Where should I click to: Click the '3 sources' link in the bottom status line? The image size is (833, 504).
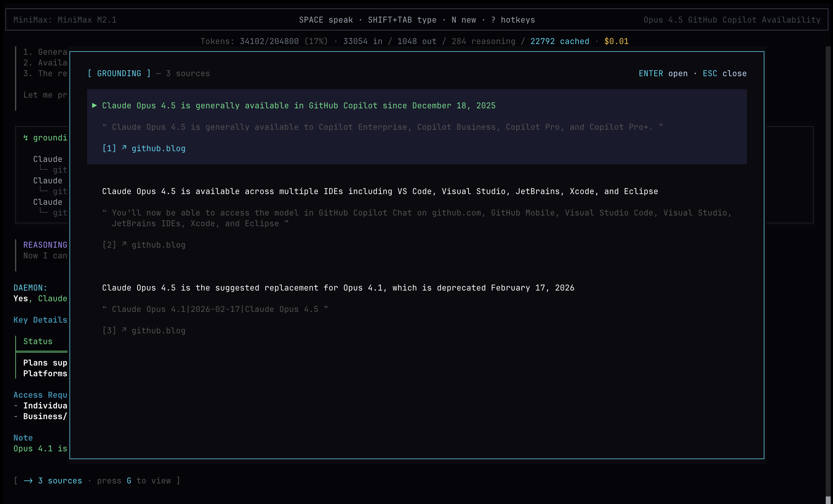(60, 481)
